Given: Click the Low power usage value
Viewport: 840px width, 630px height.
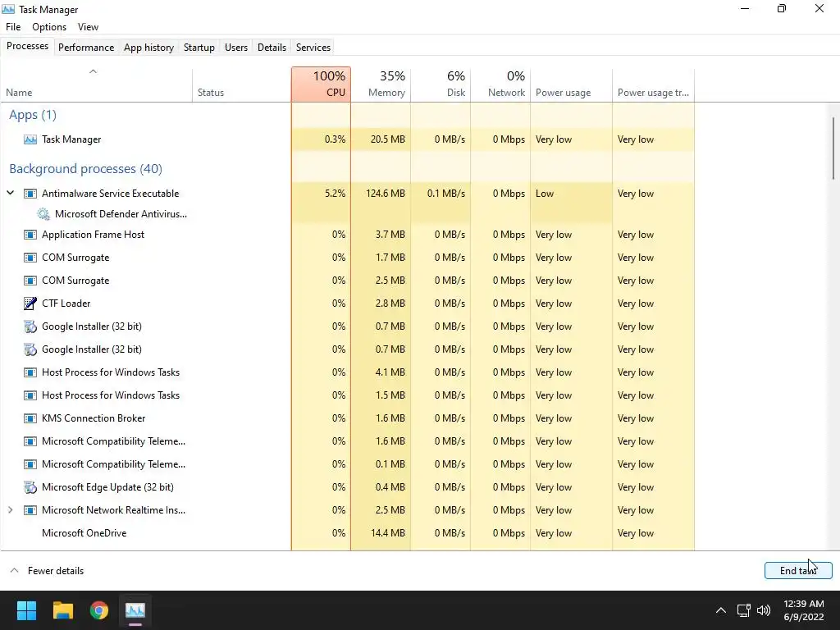Looking at the screenshot, I should tap(545, 194).
